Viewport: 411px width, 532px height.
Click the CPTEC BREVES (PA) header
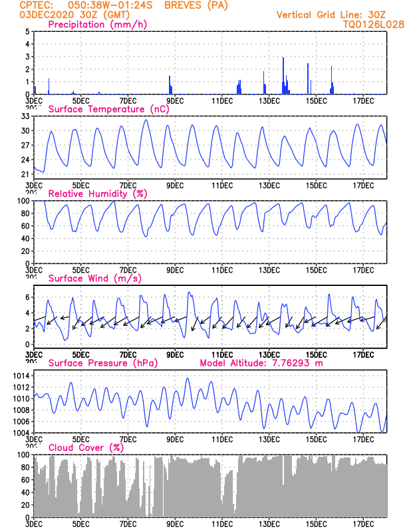point(124,5)
